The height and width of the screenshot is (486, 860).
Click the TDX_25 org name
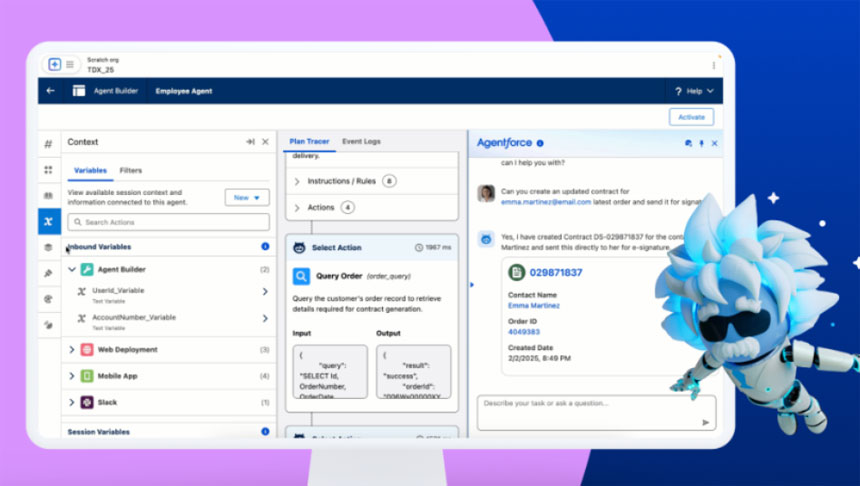pyautogui.click(x=100, y=70)
